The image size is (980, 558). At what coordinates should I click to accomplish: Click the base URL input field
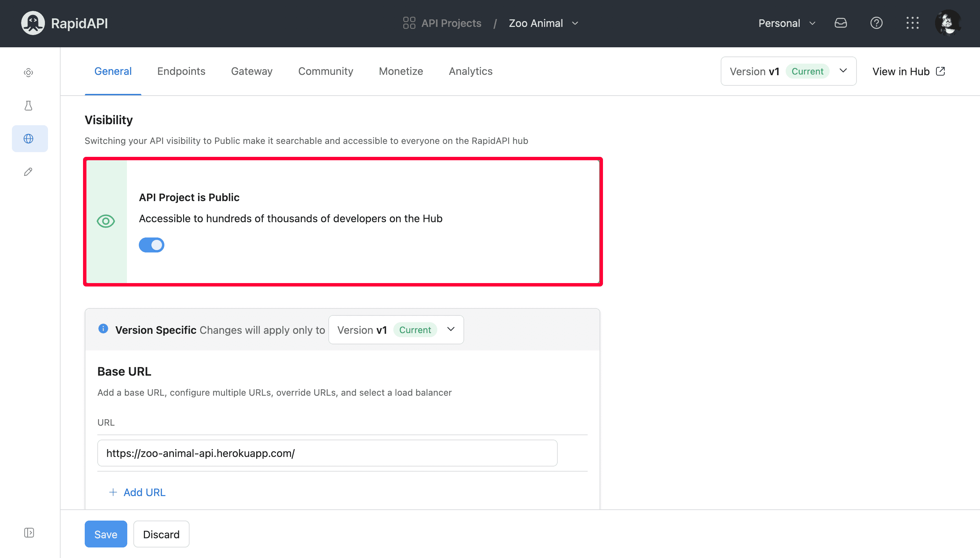click(327, 453)
